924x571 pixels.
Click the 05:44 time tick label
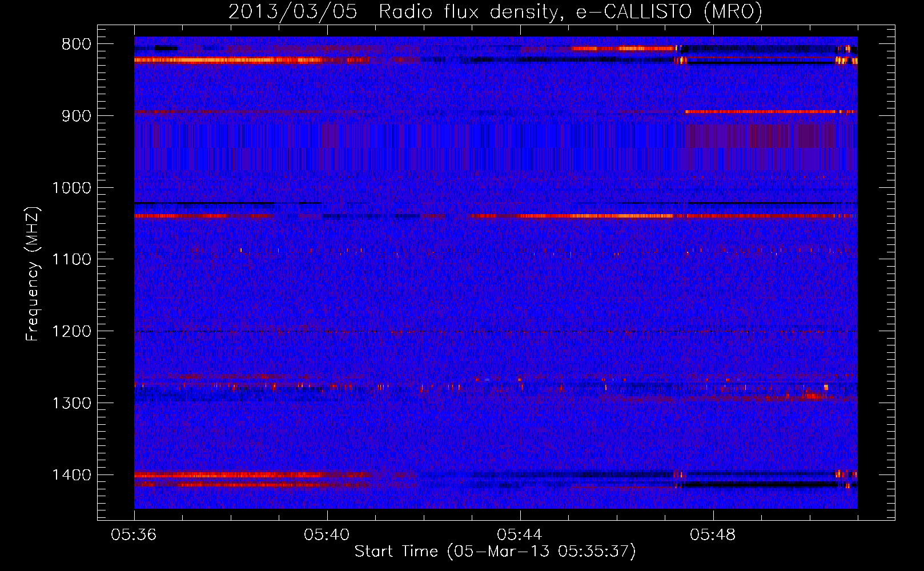point(520,535)
